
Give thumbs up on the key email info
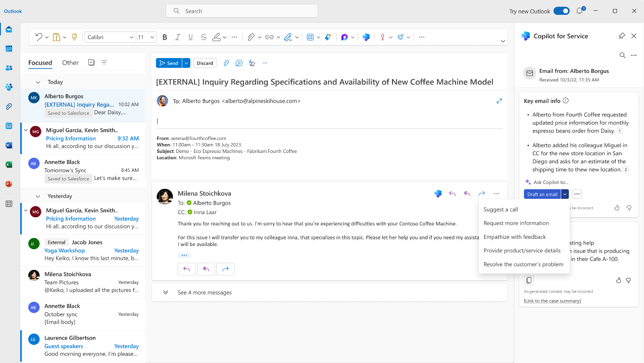[617, 207]
